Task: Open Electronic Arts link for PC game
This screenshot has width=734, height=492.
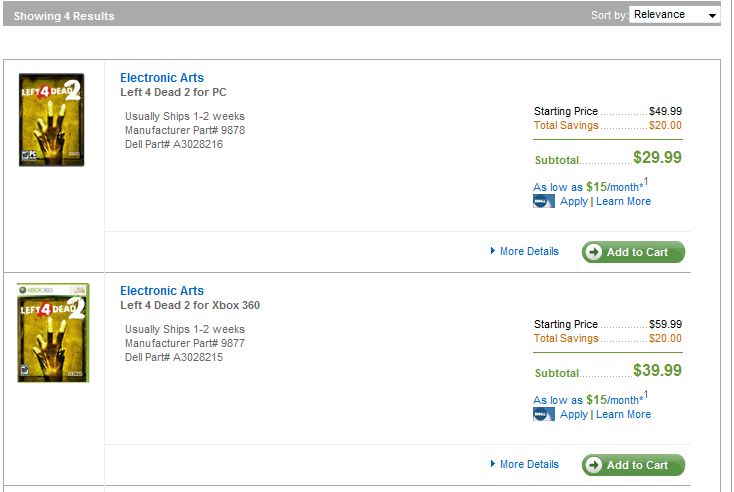Action: pyautogui.click(x=162, y=78)
